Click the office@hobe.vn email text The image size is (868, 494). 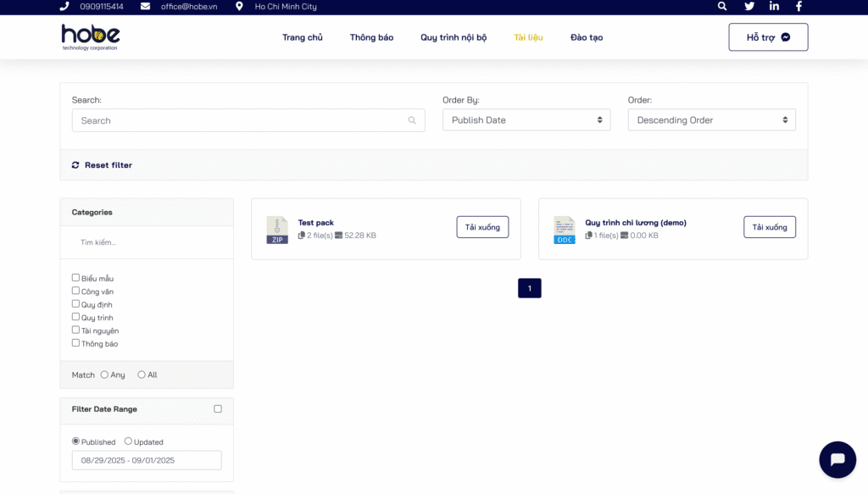[189, 7]
